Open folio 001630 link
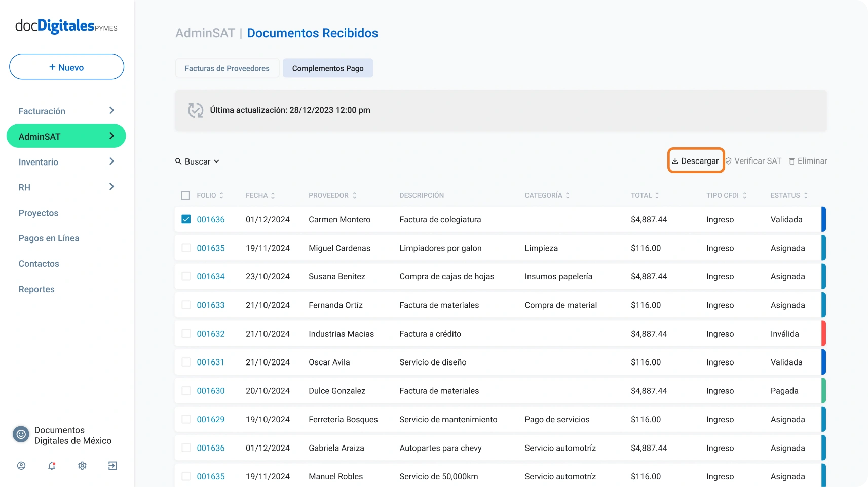The width and height of the screenshot is (868, 487). pos(211,391)
